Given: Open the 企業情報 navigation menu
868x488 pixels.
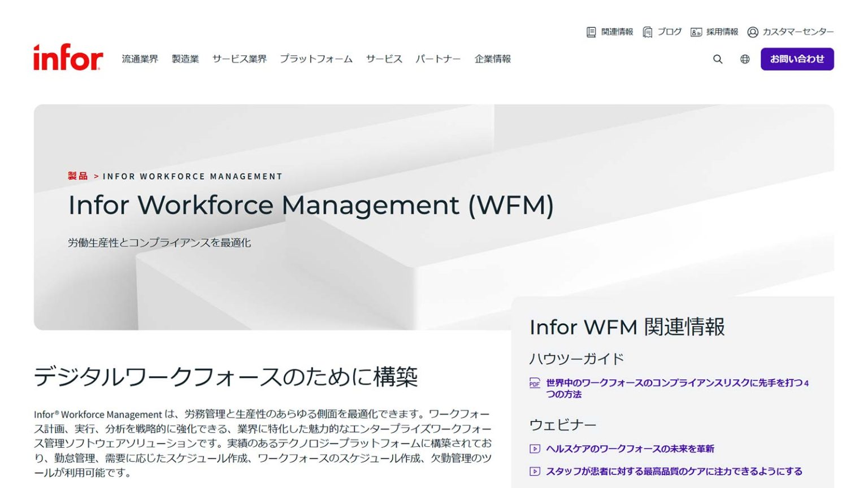Looking at the screenshot, I should pyautogui.click(x=493, y=59).
